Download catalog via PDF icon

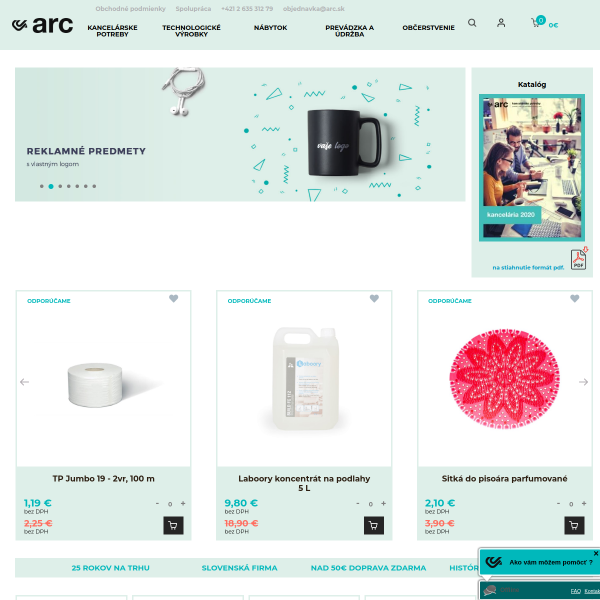579,259
